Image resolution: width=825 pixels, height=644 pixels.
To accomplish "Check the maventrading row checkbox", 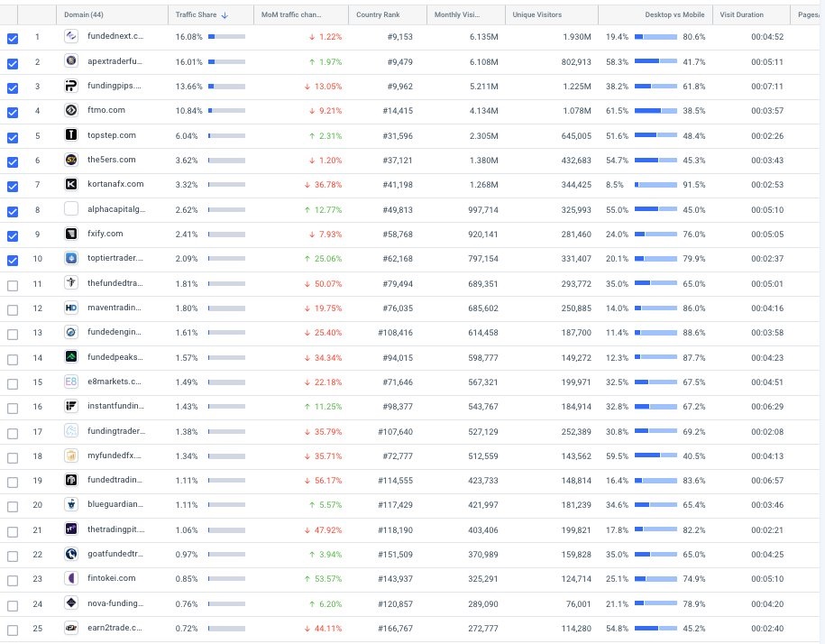I will pos(13,310).
